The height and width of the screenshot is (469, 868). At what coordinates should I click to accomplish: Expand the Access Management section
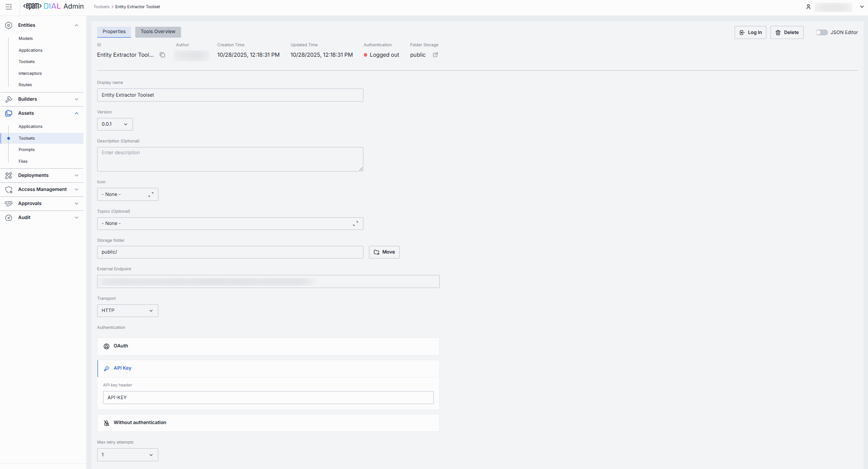click(42, 190)
